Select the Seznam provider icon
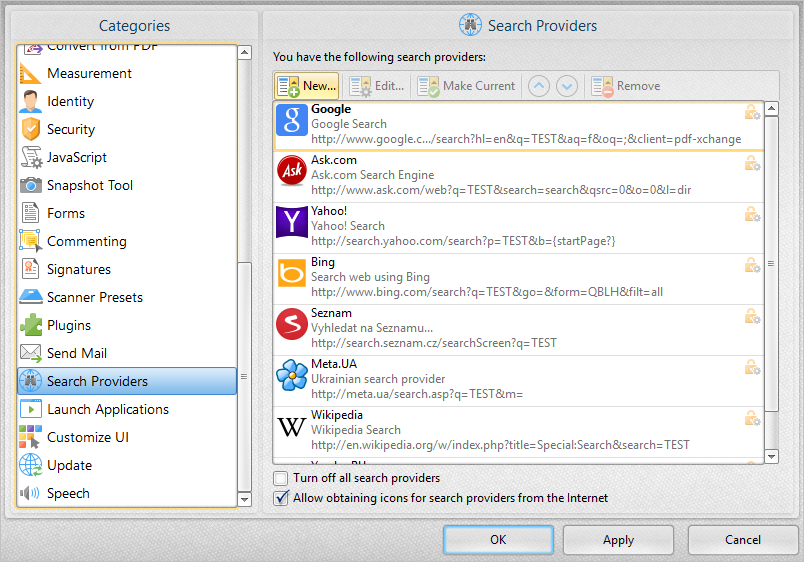The width and height of the screenshot is (804, 562). (291, 327)
